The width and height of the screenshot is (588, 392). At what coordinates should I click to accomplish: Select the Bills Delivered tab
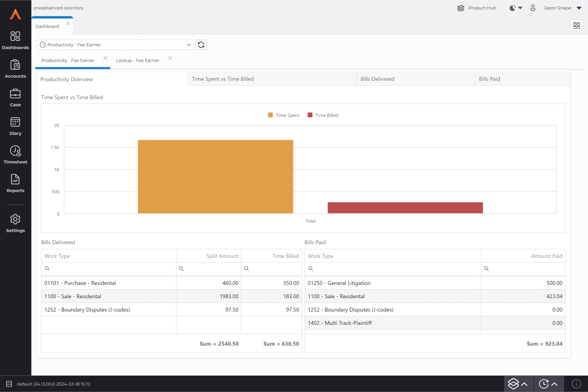[x=377, y=79]
